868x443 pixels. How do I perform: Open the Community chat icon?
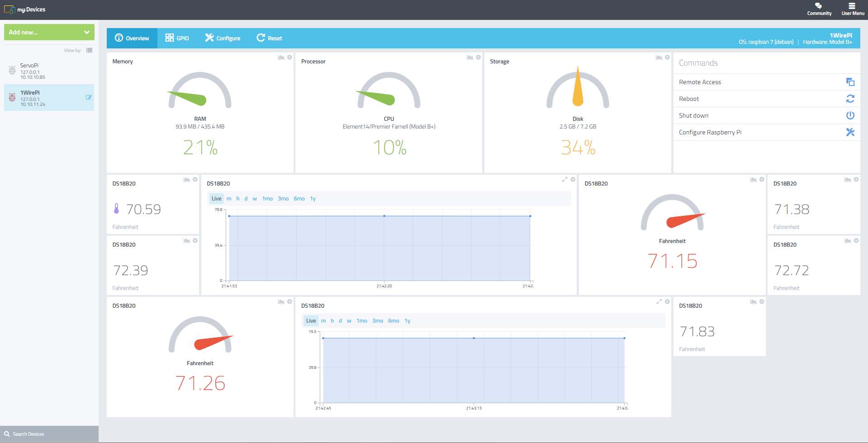[818, 6]
